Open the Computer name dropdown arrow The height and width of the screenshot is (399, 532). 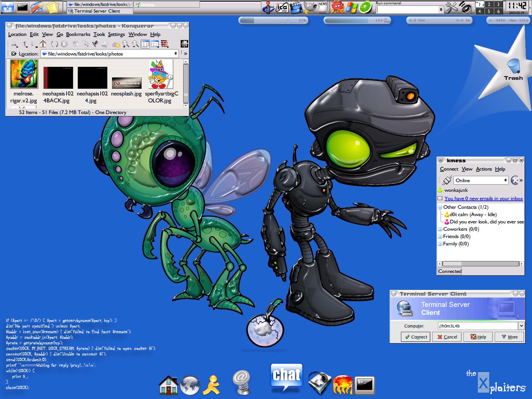(x=521, y=326)
